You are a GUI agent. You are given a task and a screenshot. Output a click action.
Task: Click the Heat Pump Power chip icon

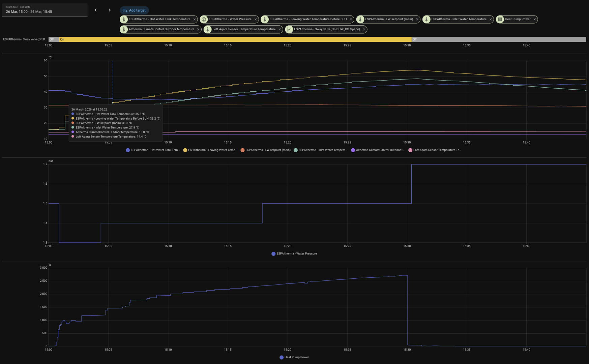point(500,20)
